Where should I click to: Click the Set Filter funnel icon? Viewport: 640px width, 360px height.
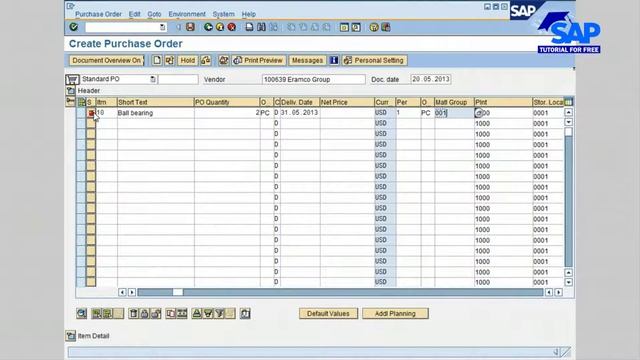click(x=220, y=313)
